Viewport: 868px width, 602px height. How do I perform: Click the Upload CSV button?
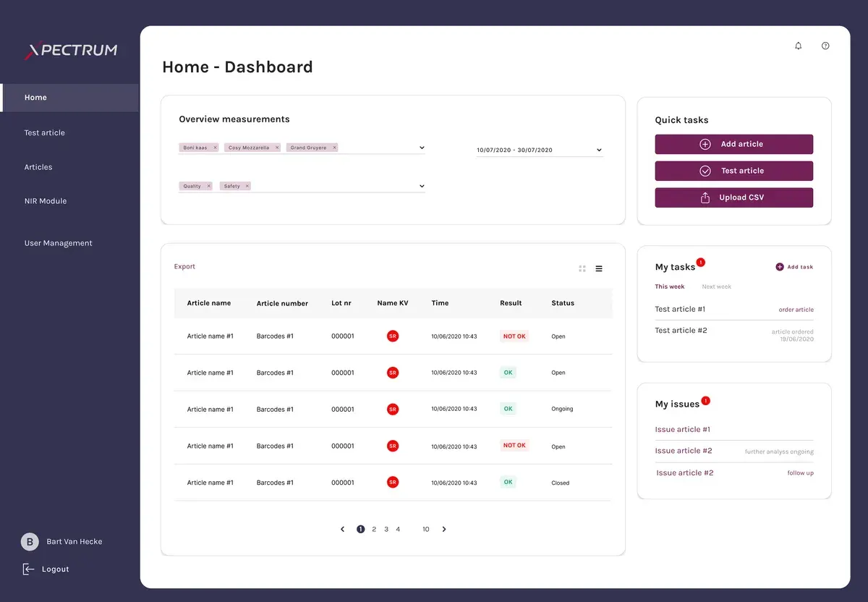tap(734, 198)
